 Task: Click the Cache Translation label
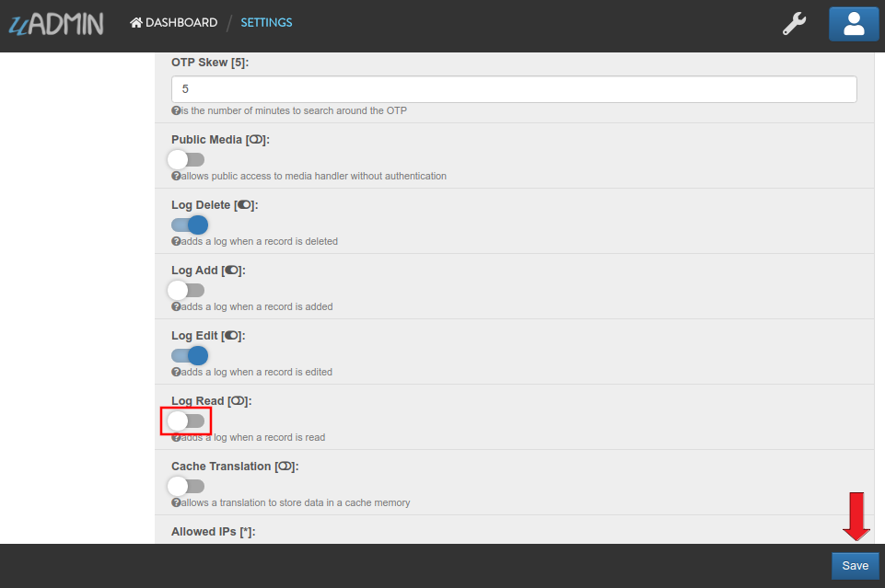(x=235, y=467)
